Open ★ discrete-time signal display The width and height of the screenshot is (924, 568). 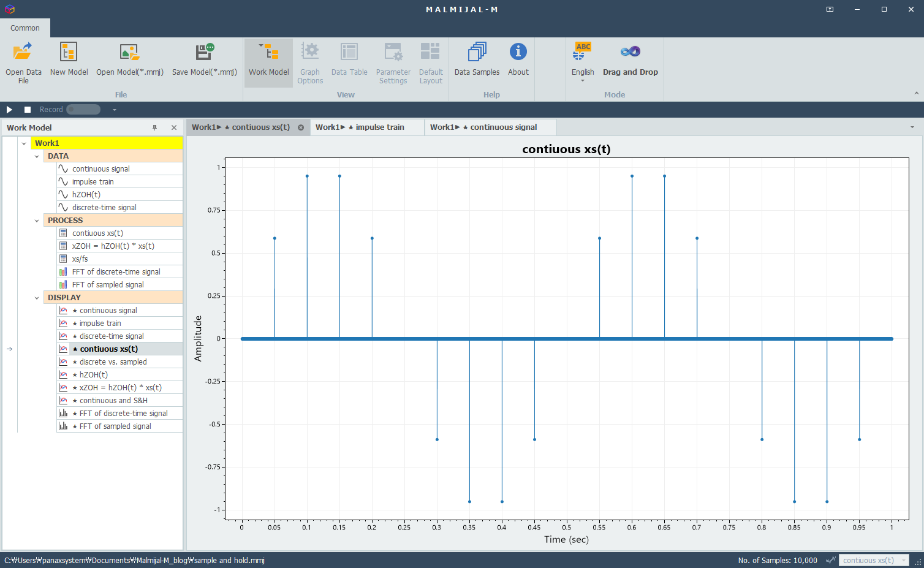119,336
